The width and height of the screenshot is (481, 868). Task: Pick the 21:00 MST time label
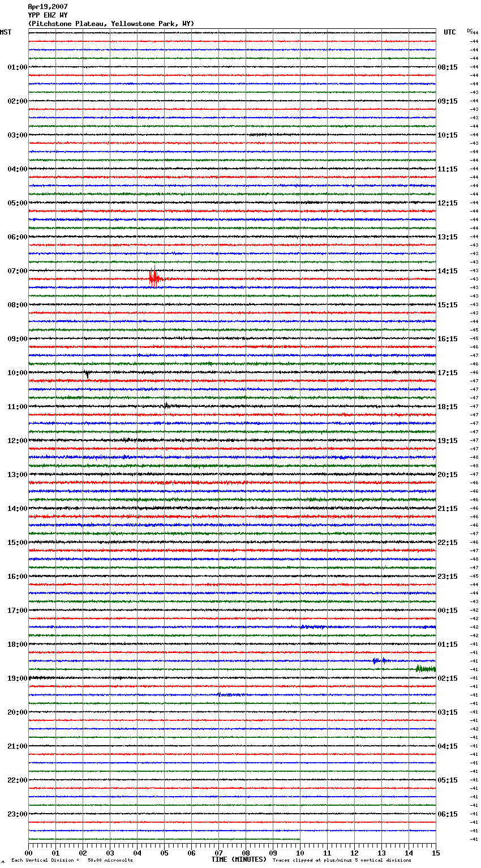(18, 746)
